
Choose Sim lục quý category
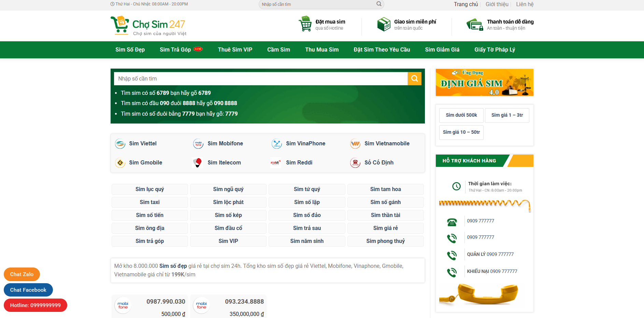150,189
